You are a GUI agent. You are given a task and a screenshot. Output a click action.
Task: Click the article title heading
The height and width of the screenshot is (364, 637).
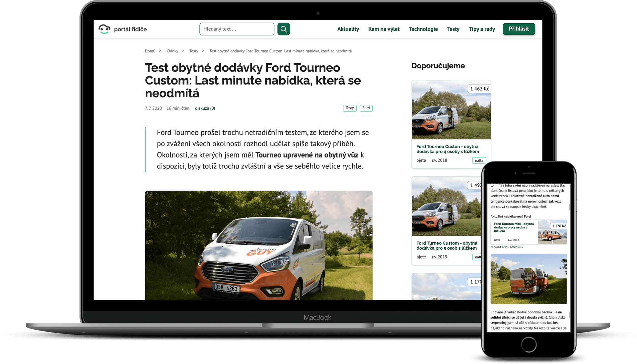tap(253, 81)
